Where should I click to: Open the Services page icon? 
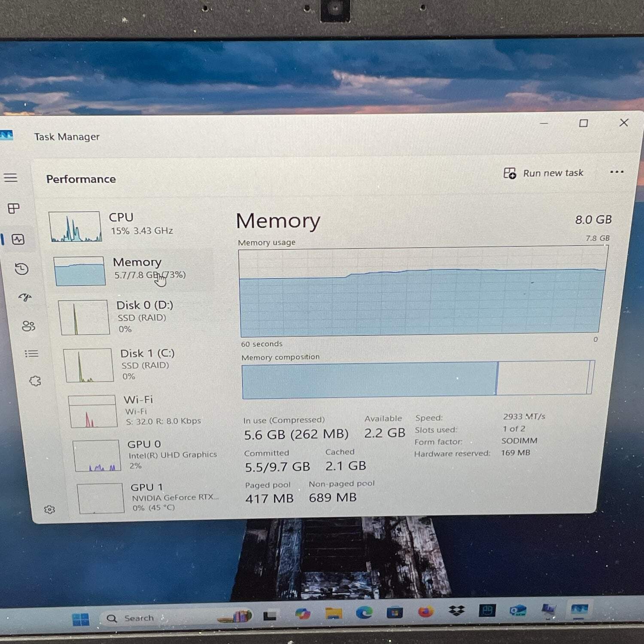tap(35, 381)
